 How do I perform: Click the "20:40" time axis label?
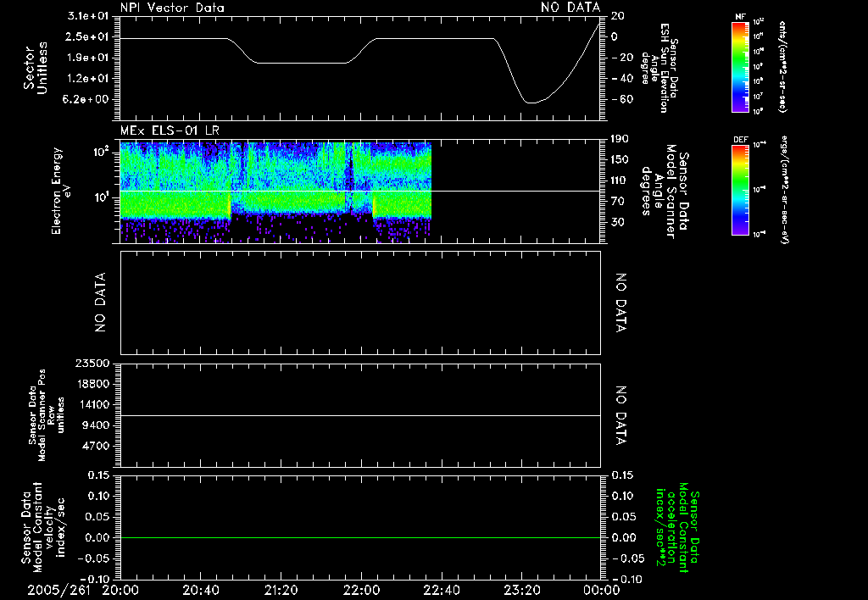pos(200,590)
